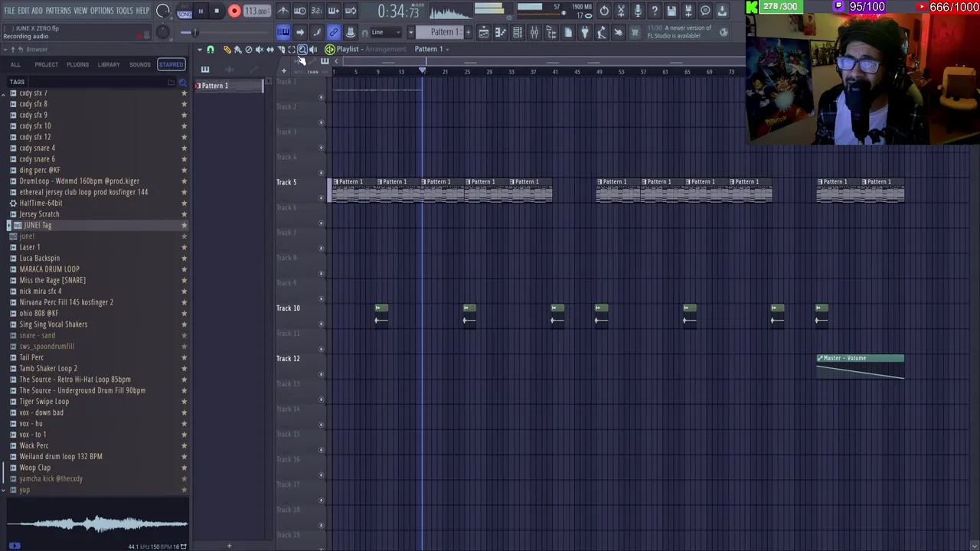This screenshot has height=551, width=980.
Task: Toggle the metronome
Action: coord(284,11)
